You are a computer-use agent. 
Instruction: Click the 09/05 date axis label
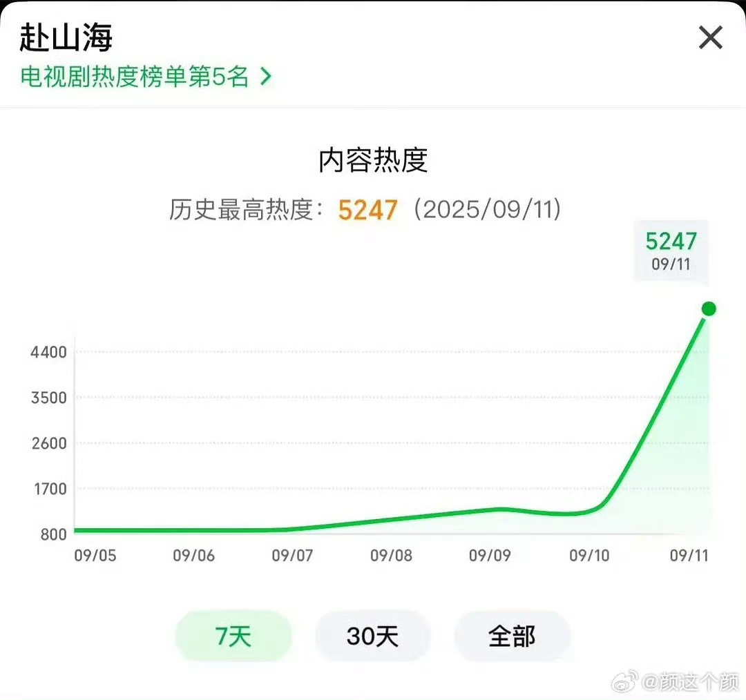pos(95,556)
